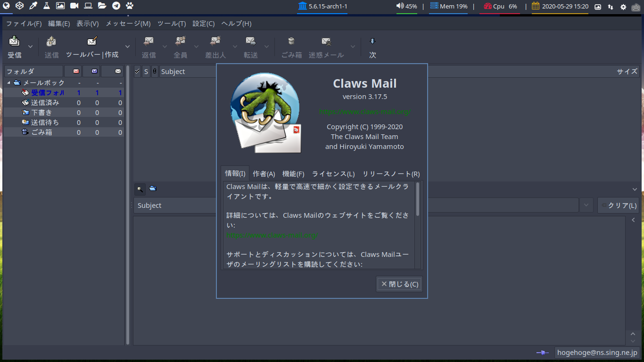Open dropdown arrow next to 迷惑メール

[x=353, y=47]
